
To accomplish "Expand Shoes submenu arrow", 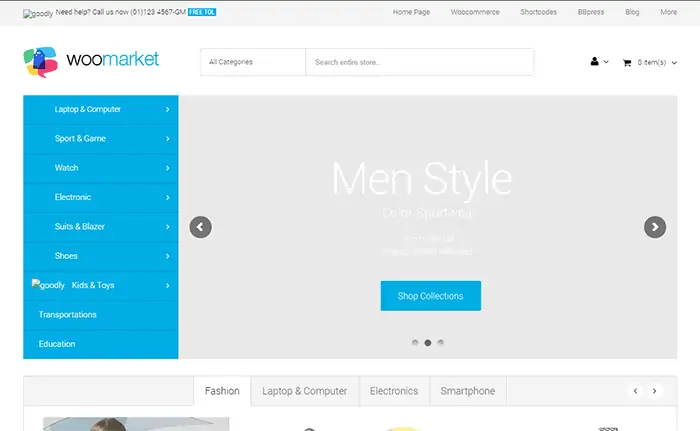I will pos(167,256).
